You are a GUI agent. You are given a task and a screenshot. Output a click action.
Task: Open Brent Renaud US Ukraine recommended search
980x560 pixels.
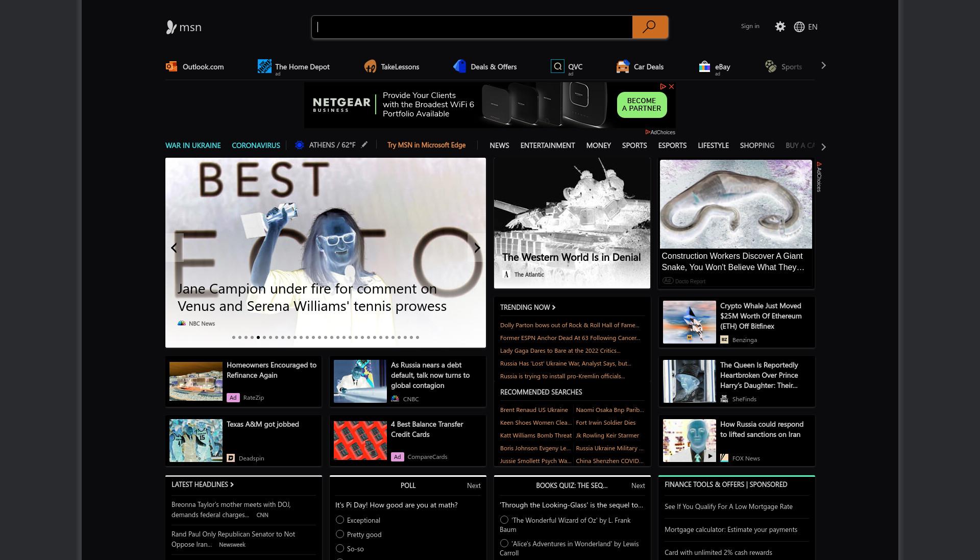[x=534, y=410]
